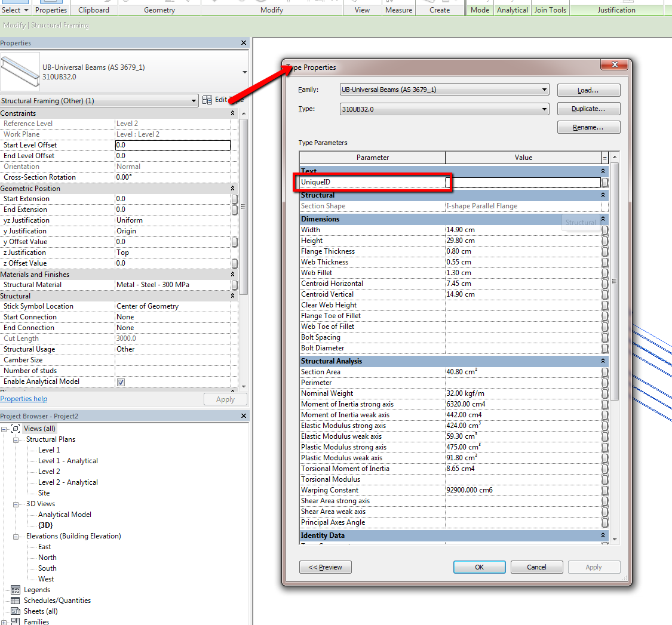Viewport: 672px width, 625px height.
Task: Open the Structural Framing (Other) filter dropdown
Action: coord(194,101)
